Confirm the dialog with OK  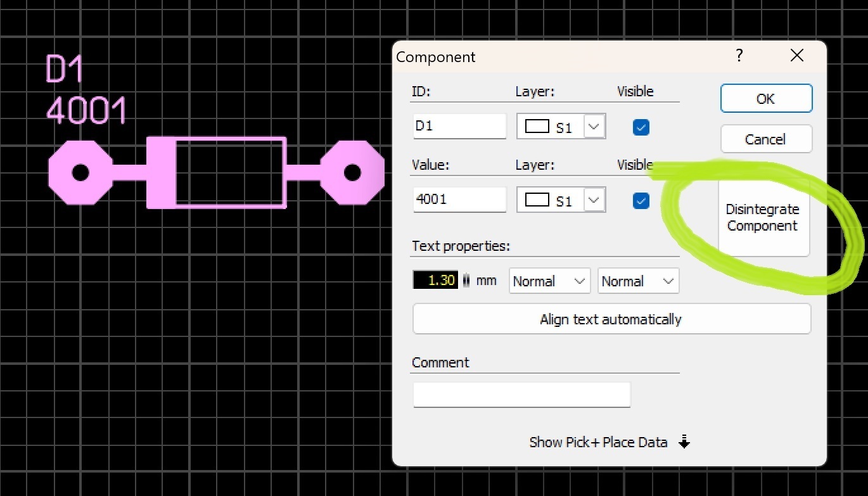coord(766,99)
